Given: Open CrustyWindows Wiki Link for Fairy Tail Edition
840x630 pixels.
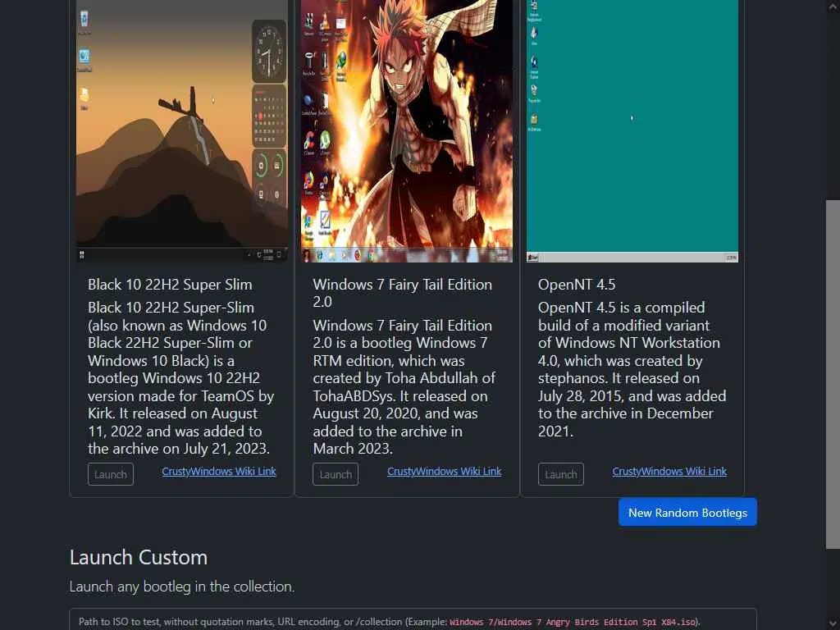Looking at the screenshot, I should (444, 472).
